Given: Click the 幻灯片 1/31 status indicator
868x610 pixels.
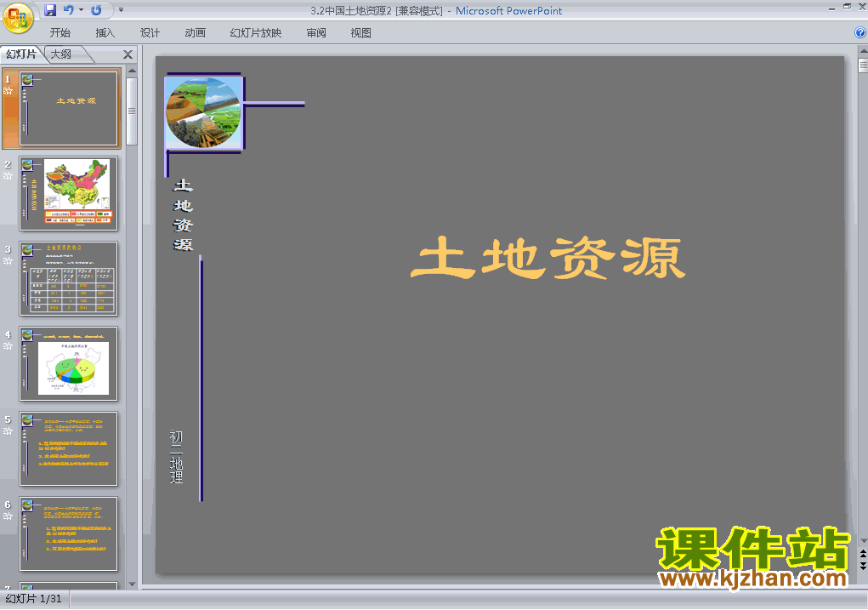Looking at the screenshot, I should tap(34, 599).
